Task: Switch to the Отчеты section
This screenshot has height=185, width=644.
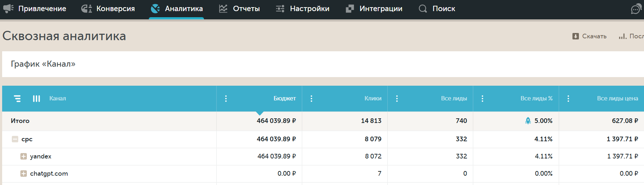Action: (239, 9)
